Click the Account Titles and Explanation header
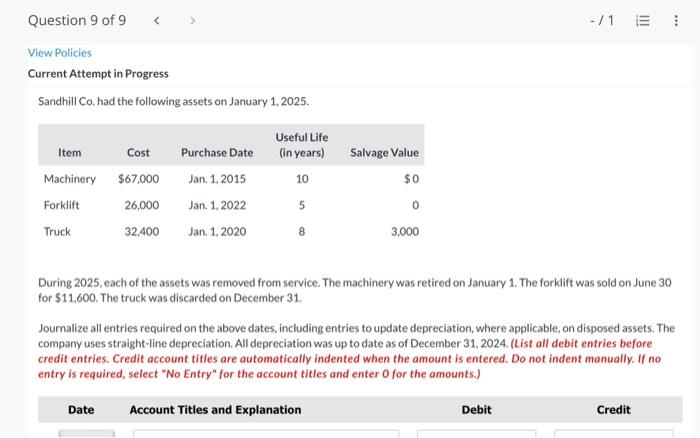The image size is (700, 438). (215, 410)
